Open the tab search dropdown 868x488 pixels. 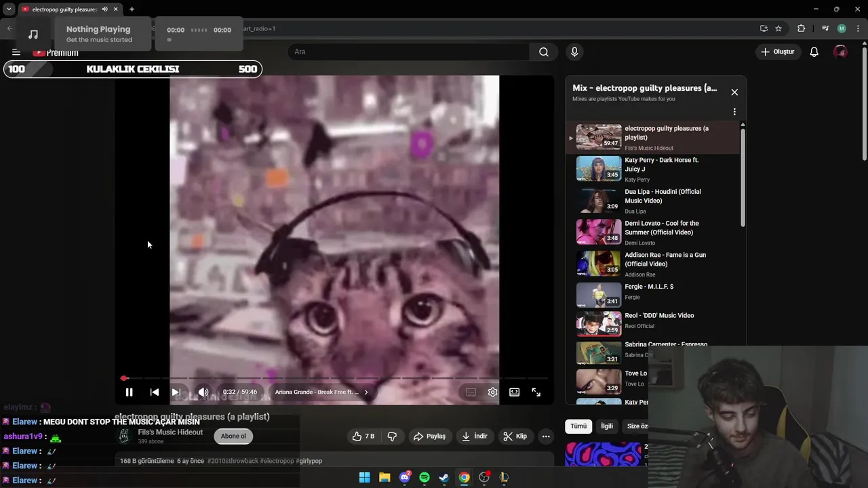tap(9, 9)
